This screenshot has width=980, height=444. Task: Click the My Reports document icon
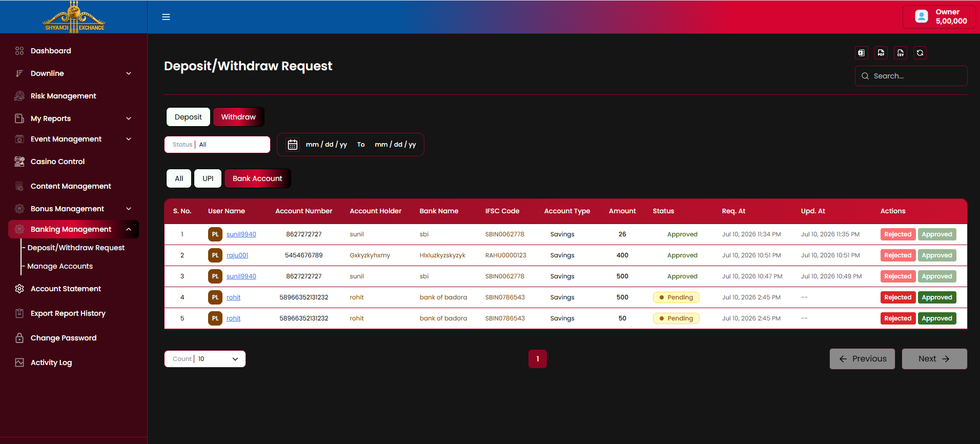coord(19,118)
